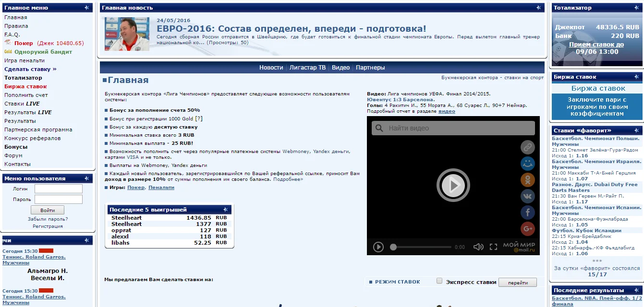The height and width of the screenshot is (307, 644).
Task: Mute the video with the speaker icon
Action: click(x=478, y=247)
